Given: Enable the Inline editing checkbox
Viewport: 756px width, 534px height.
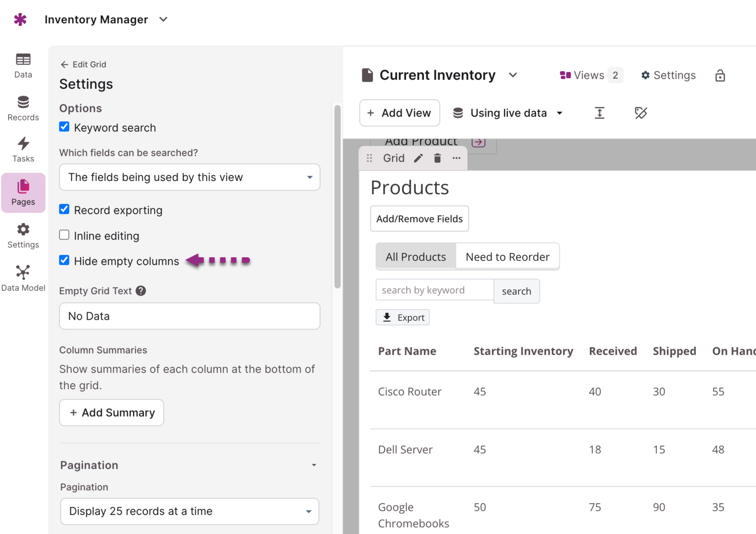Looking at the screenshot, I should 65,235.
